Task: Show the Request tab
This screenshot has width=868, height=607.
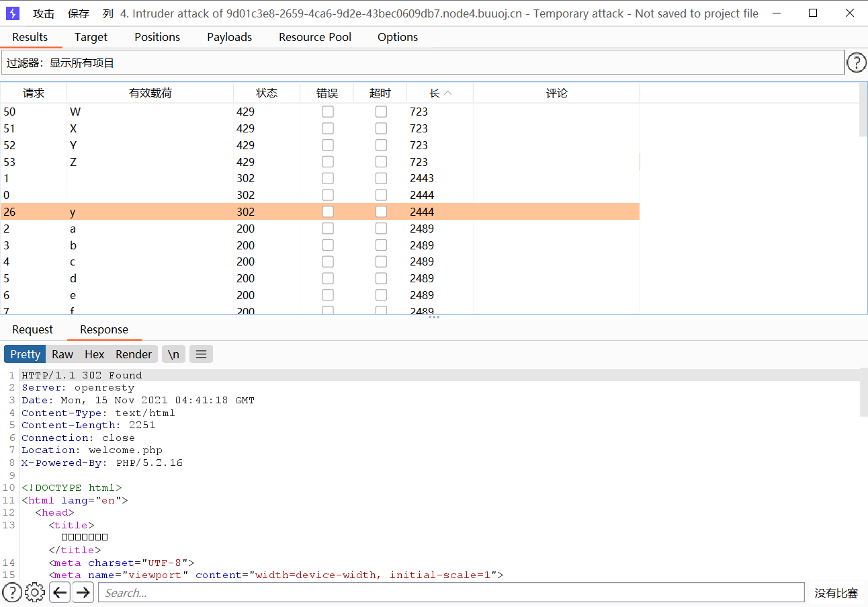Action: (x=32, y=329)
